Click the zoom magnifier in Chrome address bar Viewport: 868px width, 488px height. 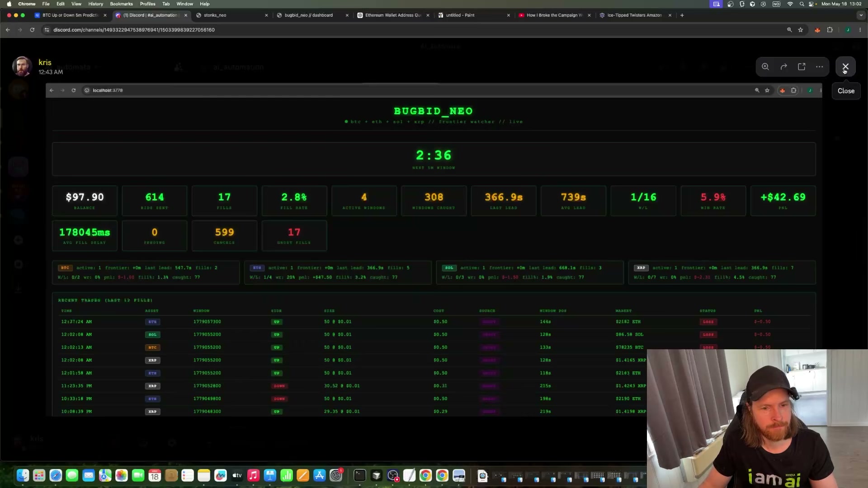pyautogui.click(x=789, y=30)
